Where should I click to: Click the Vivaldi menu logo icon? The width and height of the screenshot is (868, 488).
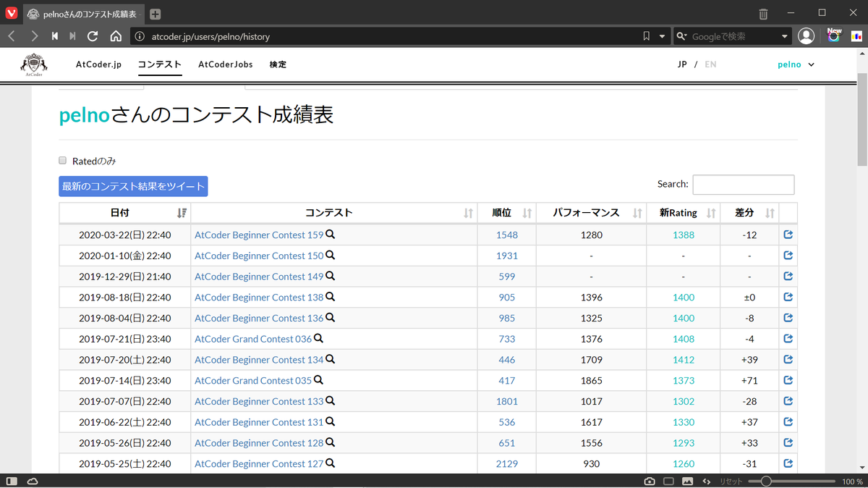click(11, 13)
